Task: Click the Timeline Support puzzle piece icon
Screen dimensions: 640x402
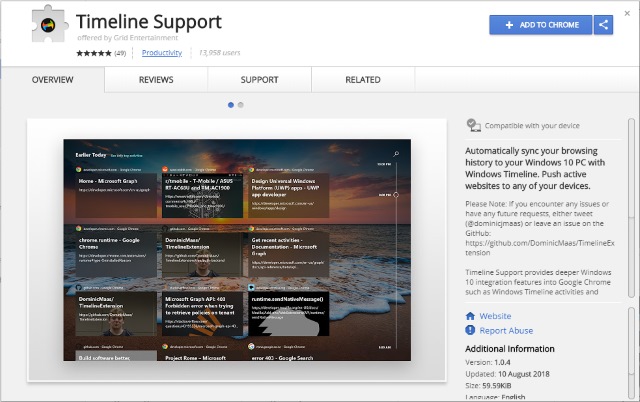Action: (49, 23)
